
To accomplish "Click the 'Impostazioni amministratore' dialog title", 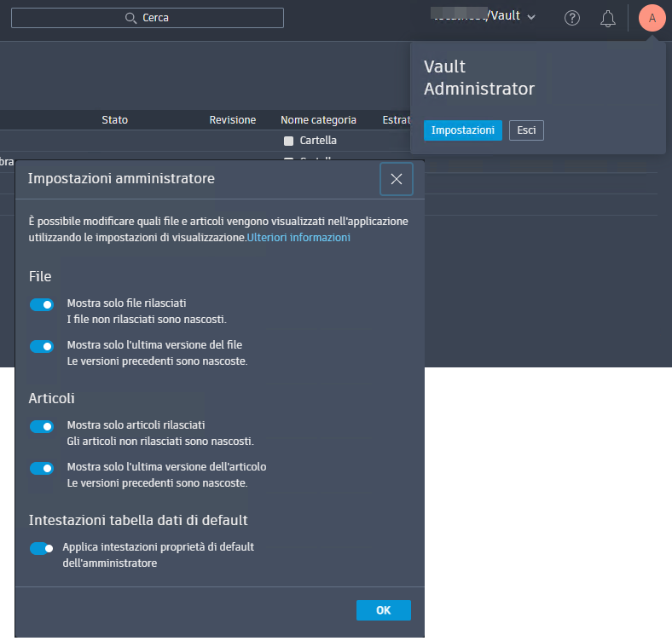I will (121, 178).
